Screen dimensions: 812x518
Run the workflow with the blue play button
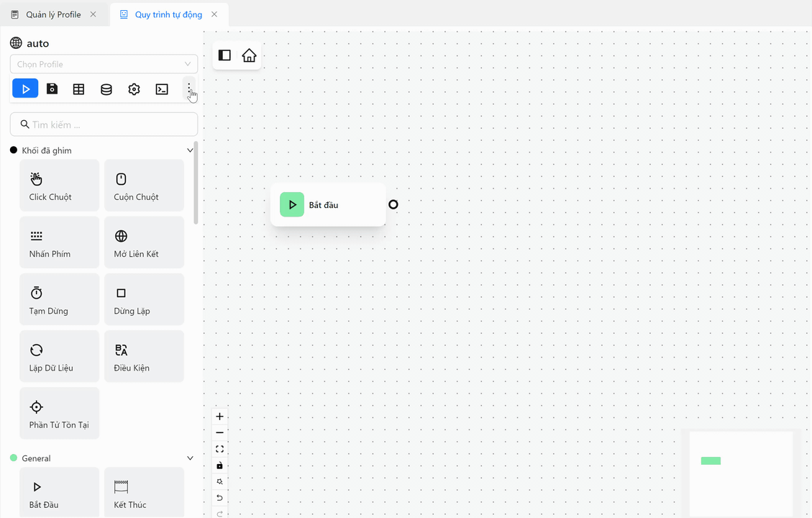pos(25,89)
